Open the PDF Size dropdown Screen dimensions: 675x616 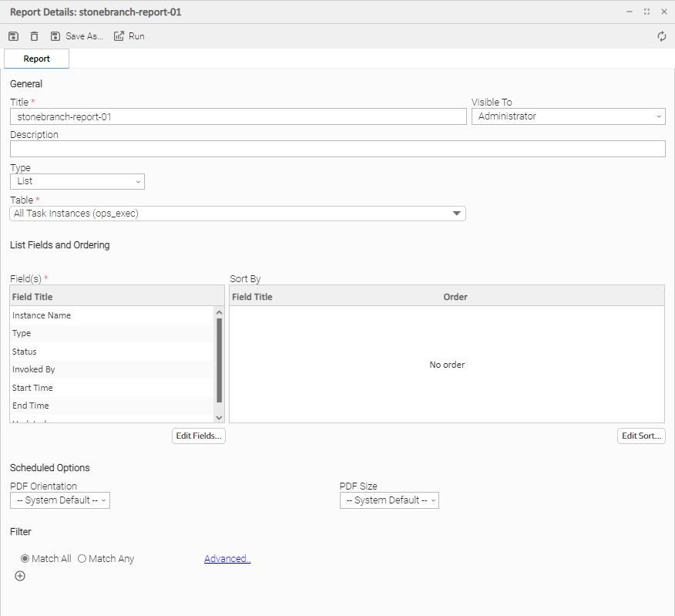[x=389, y=500]
